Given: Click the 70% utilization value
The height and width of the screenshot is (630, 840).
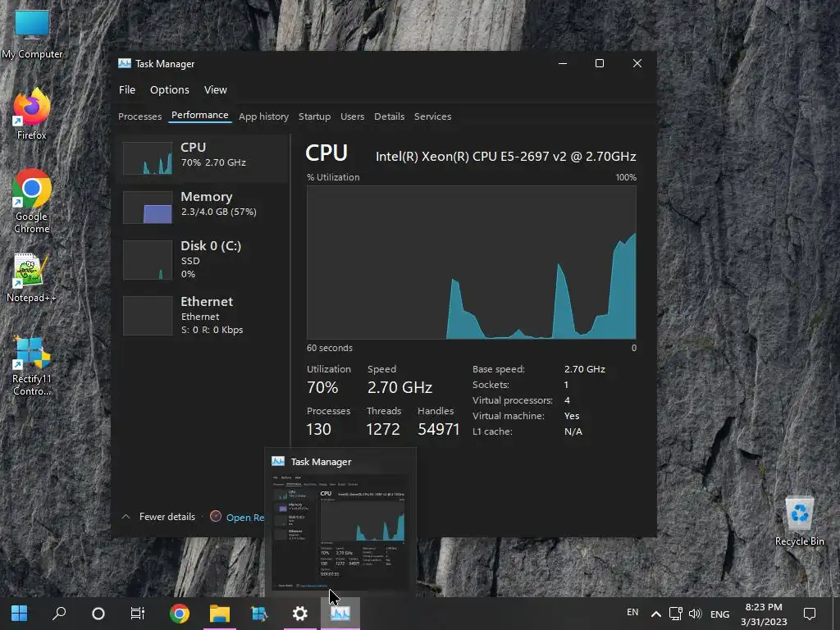Looking at the screenshot, I should (322, 387).
